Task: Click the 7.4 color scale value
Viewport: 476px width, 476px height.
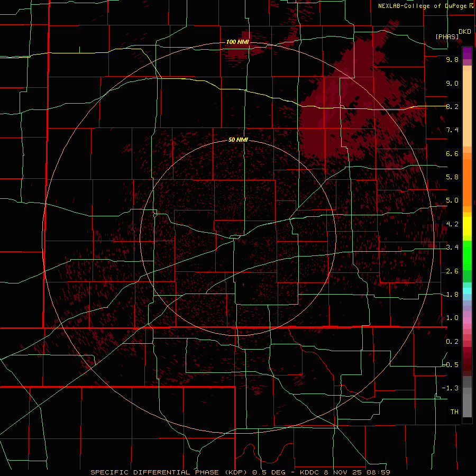Action: pyautogui.click(x=452, y=130)
